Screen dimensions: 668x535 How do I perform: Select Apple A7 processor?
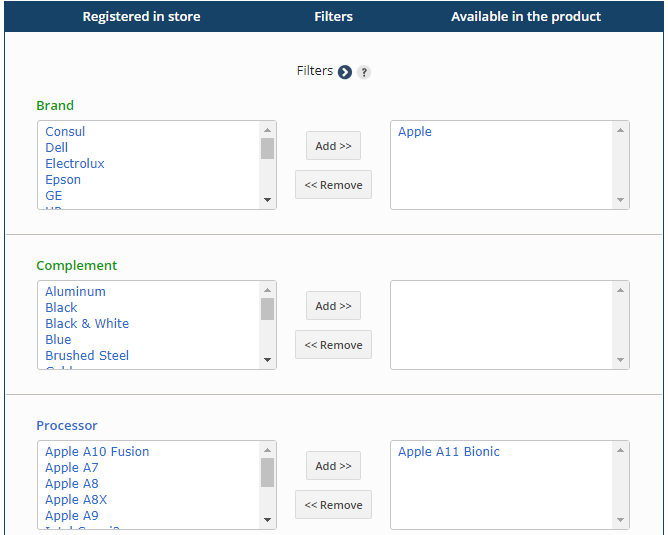[72, 468]
